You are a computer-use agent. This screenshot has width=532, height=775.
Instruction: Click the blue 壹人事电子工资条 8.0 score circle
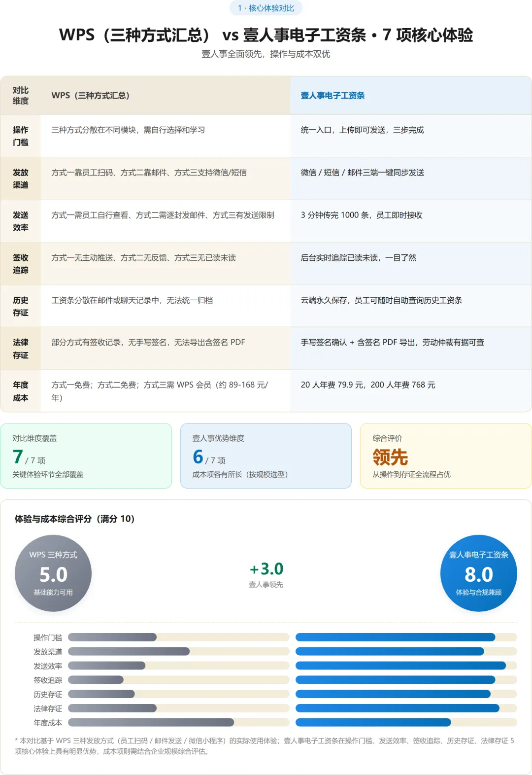(x=479, y=573)
